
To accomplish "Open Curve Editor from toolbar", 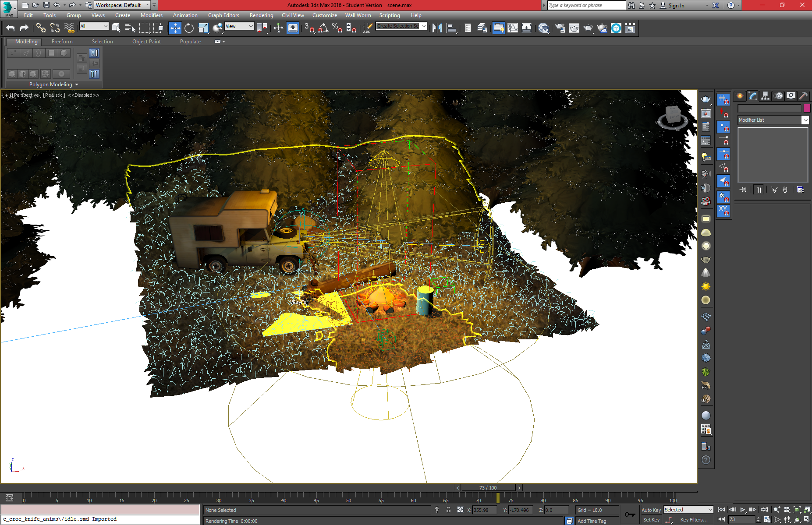I will pos(512,28).
